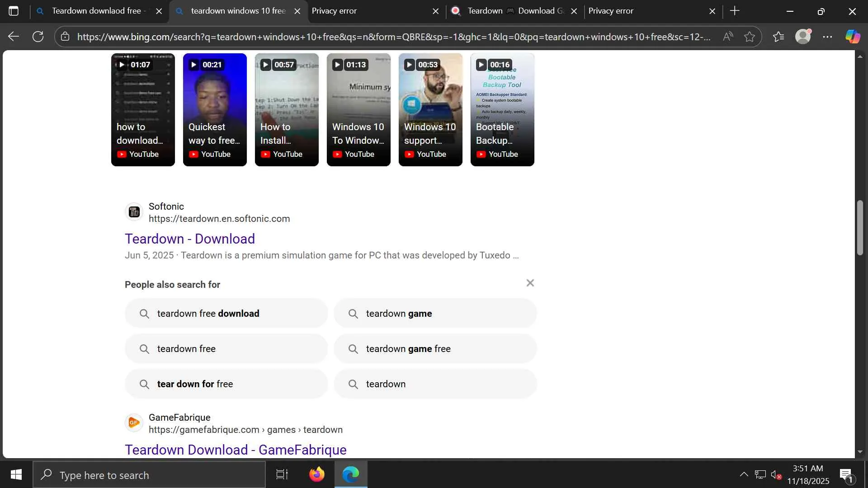Open browser profile avatar
Image resolution: width=868 pixels, height=488 pixels.
803,37
